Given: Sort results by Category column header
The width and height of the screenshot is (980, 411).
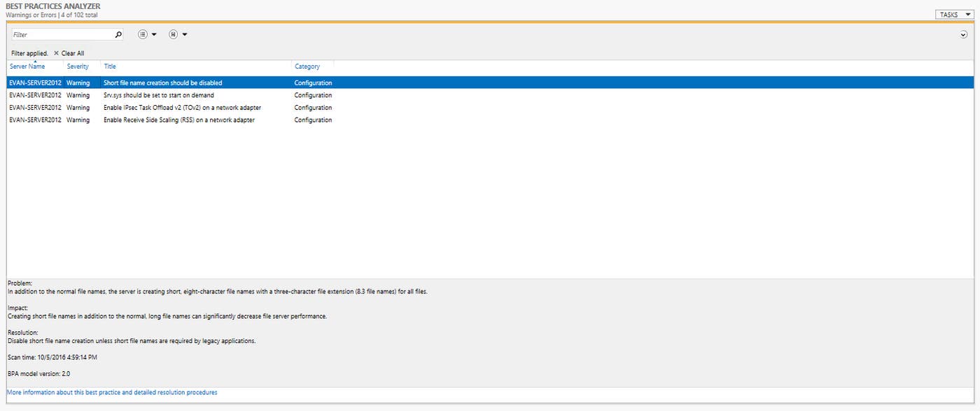Looking at the screenshot, I should pyautogui.click(x=307, y=67).
